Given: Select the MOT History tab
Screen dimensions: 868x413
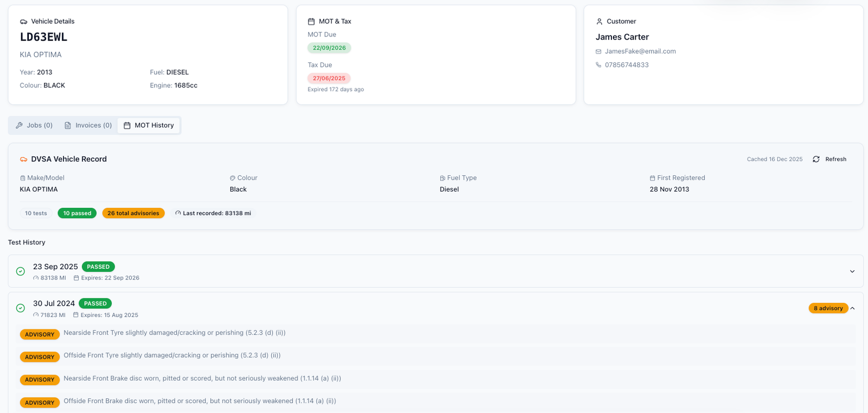Looking at the screenshot, I should 149,125.
